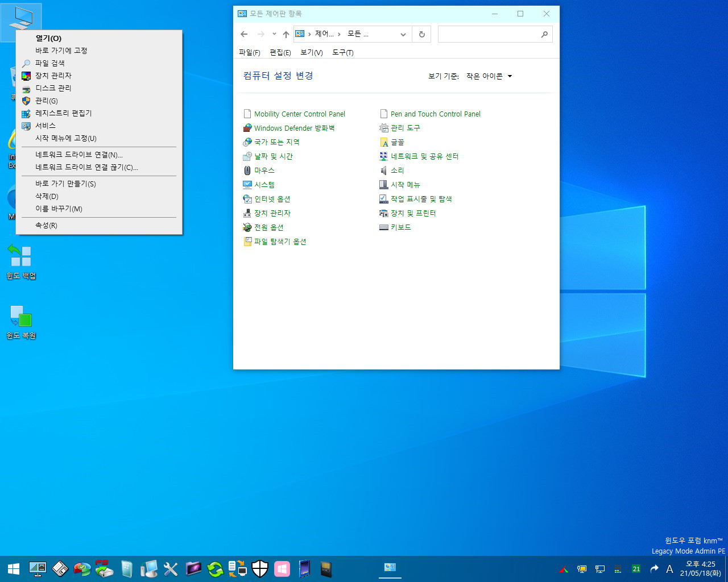Open 작업 표시줄 및 탐색 item
Screen dimensions: 728x582
(416, 199)
